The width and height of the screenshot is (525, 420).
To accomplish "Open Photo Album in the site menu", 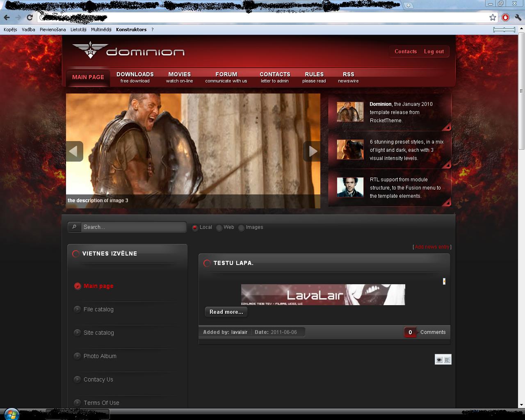I will (100, 356).
